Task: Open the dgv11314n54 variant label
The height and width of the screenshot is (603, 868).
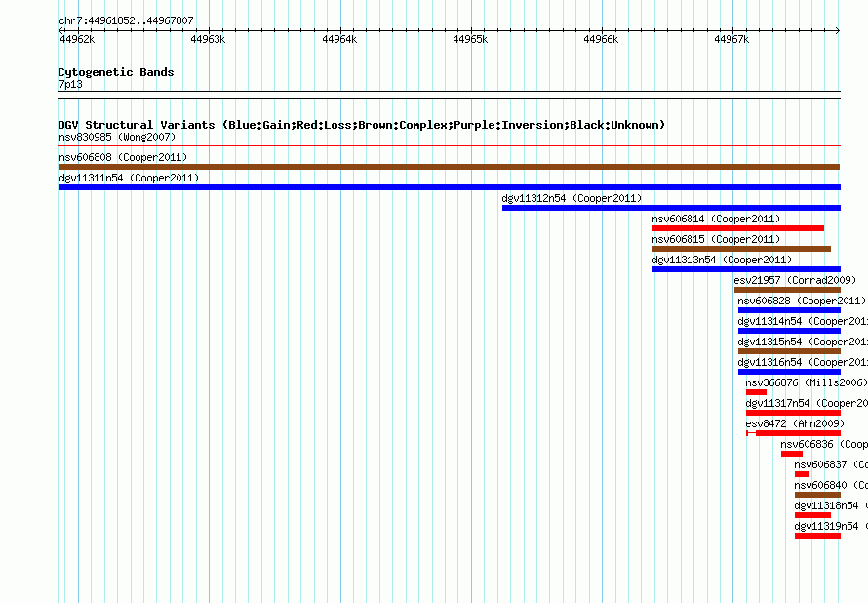Action: [x=803, y=321]
